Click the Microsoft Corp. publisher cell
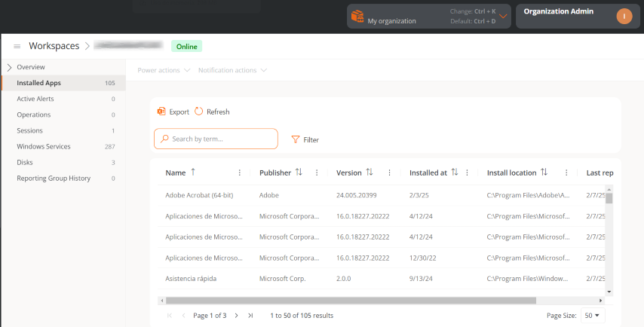 pyautogui.click(x=282, y=279)
